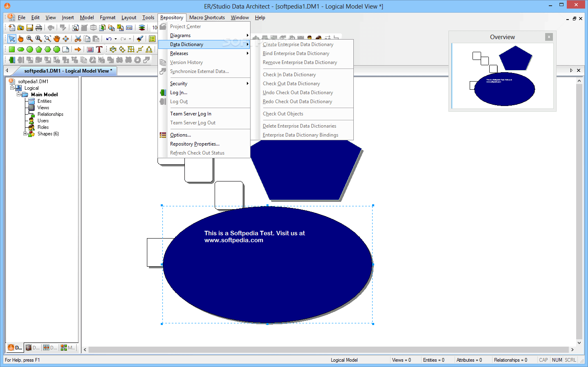Click the blue Undo arrow

pos(109,39)
